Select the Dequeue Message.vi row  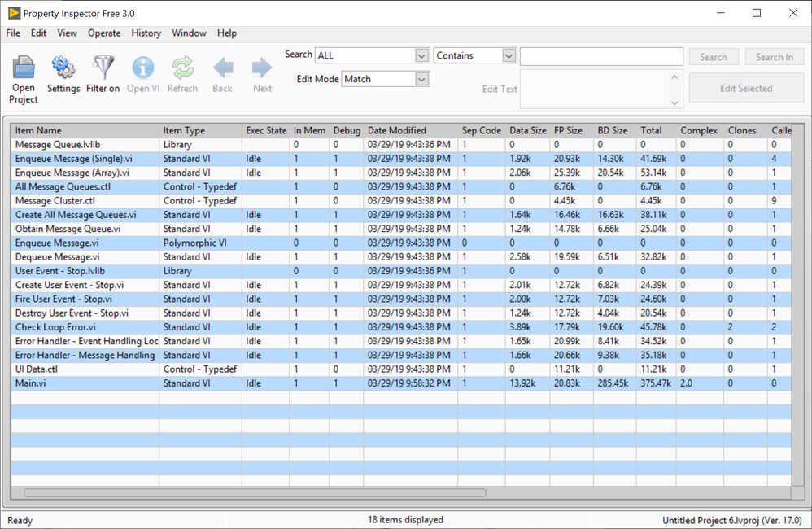coord(401,256)
